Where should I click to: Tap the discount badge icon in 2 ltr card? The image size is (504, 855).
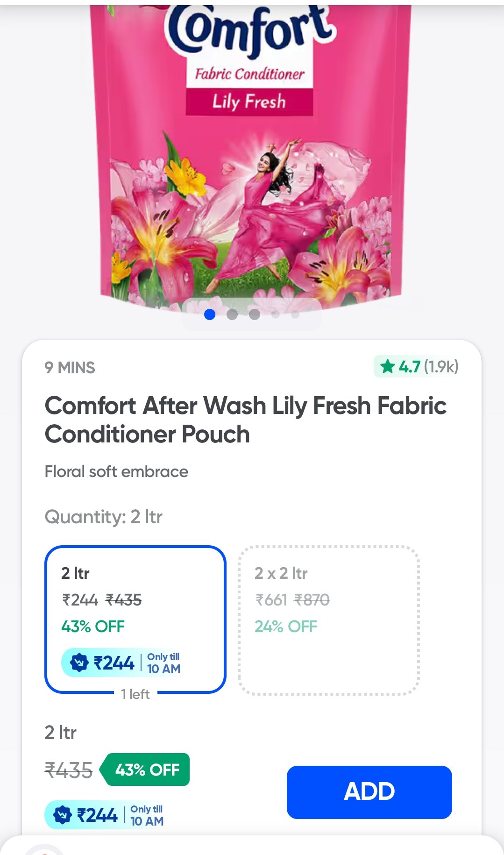coord(79,663)
